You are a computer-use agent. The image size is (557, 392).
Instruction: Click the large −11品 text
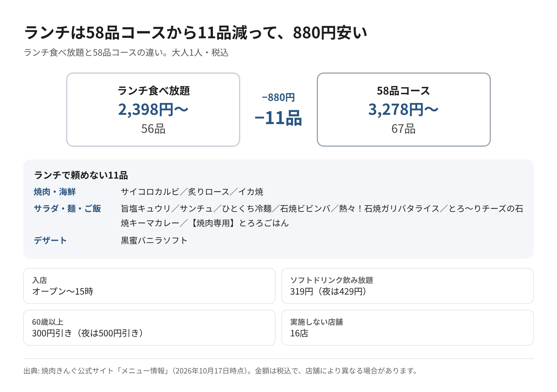[x=278, y=118]
